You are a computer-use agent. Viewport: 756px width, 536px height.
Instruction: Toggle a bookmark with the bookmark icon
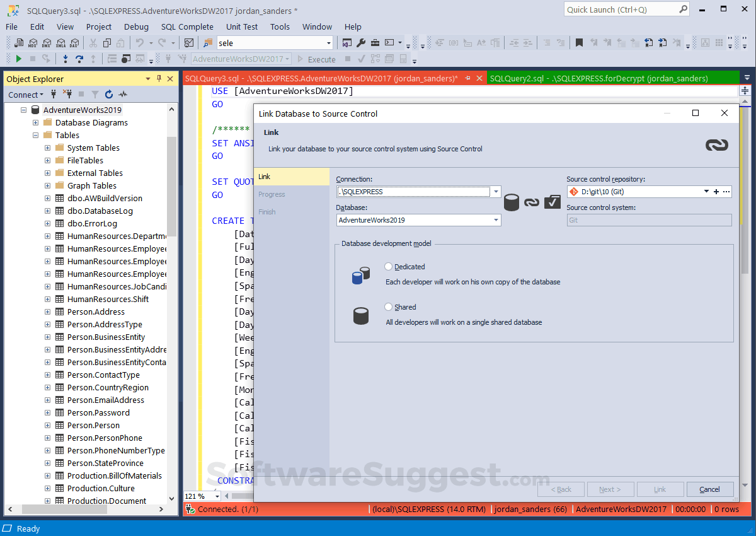pos(580,43)
